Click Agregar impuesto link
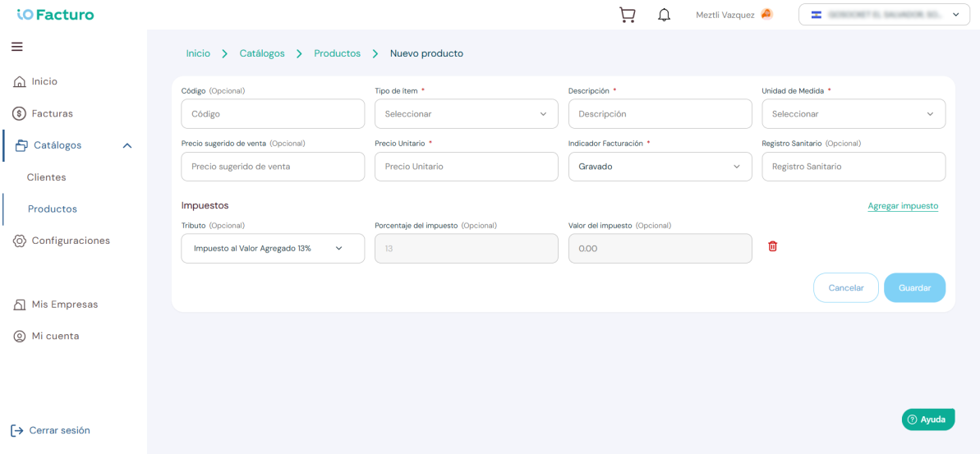Screen dimensions: 980x454 pyautogui.click(x=903, y=206)
